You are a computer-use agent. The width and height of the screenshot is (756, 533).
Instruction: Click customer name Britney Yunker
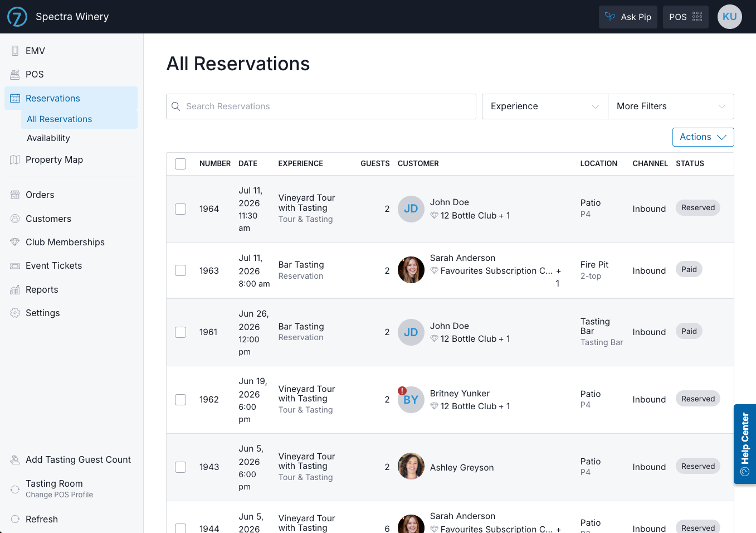click(x=460, y=394)
